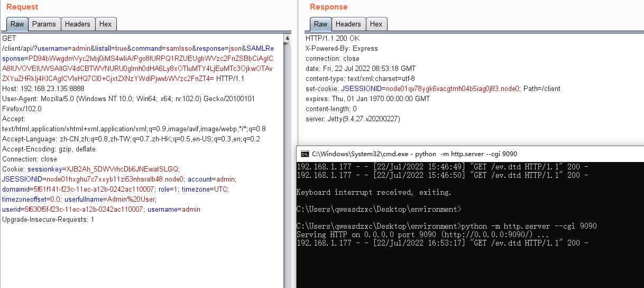Click the HTTP/1.1 200 OK status line
This screenshot has width=644, height=288.
point(332,39)
